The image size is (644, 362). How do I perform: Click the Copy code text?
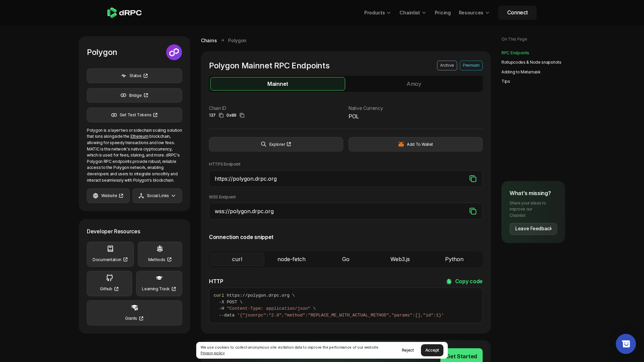[469, 282]
